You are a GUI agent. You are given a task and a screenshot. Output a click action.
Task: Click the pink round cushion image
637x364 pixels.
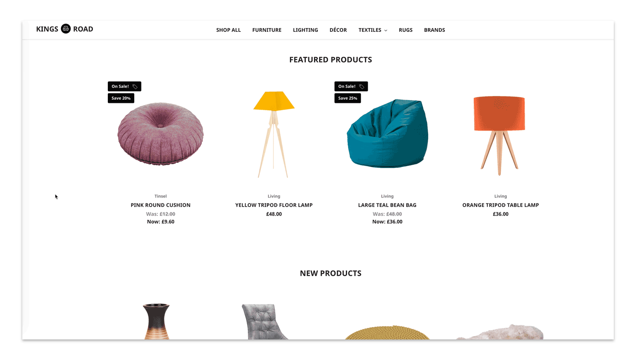161,134
